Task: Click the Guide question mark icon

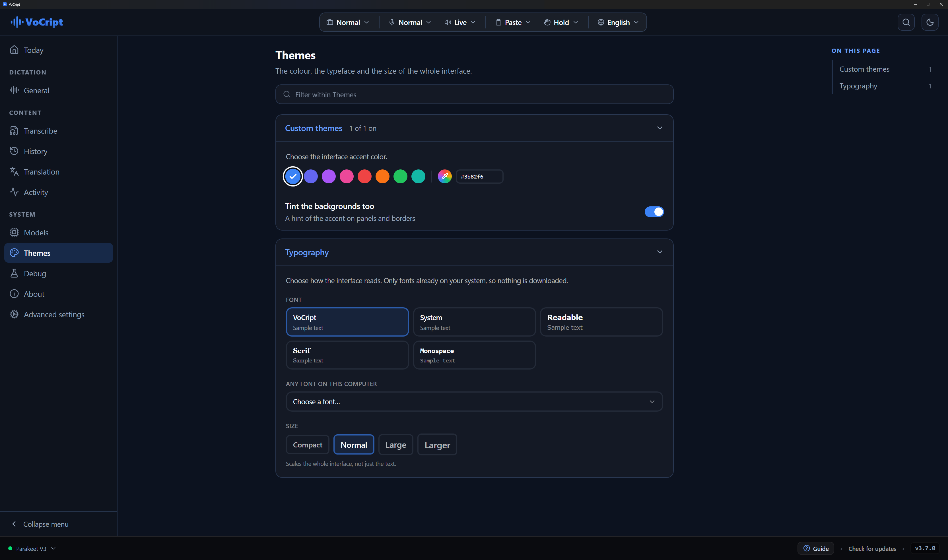Action: [x=806, y=548]
